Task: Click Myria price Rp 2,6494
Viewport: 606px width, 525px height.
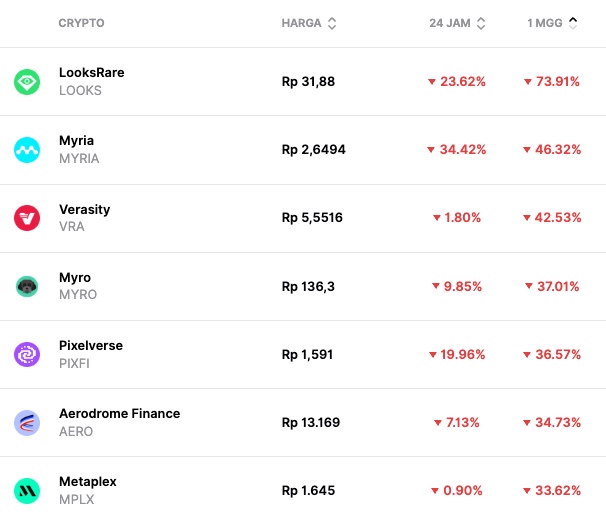Action: click(314, 150)
